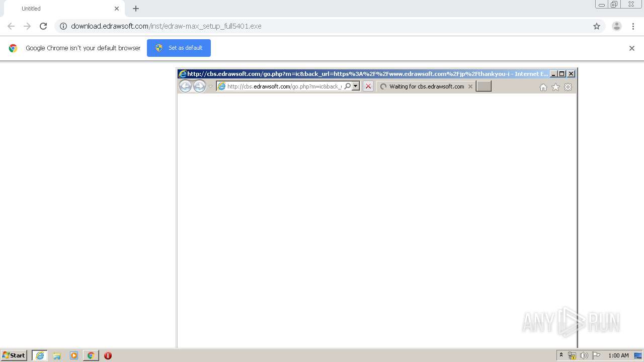The image size is (644, 362).
Task: Click network status tray icon
Action: [572, 355]
